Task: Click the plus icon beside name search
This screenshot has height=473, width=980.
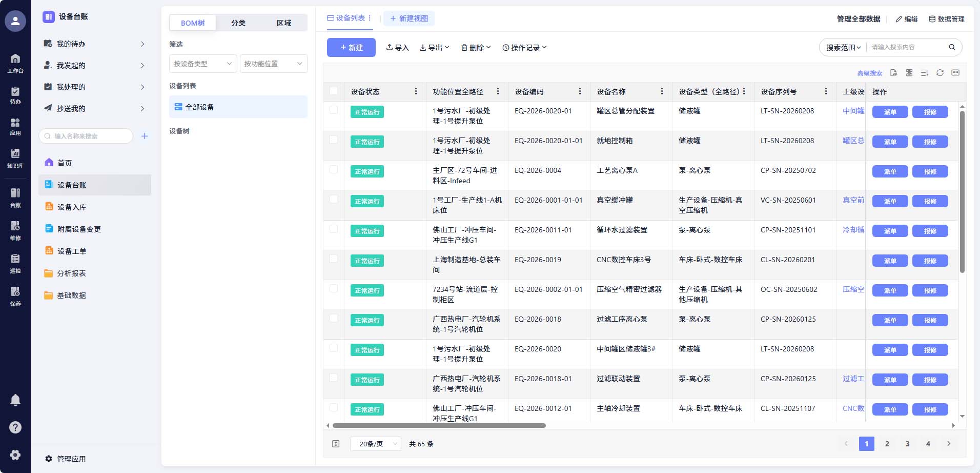Action: pos(145,136)
